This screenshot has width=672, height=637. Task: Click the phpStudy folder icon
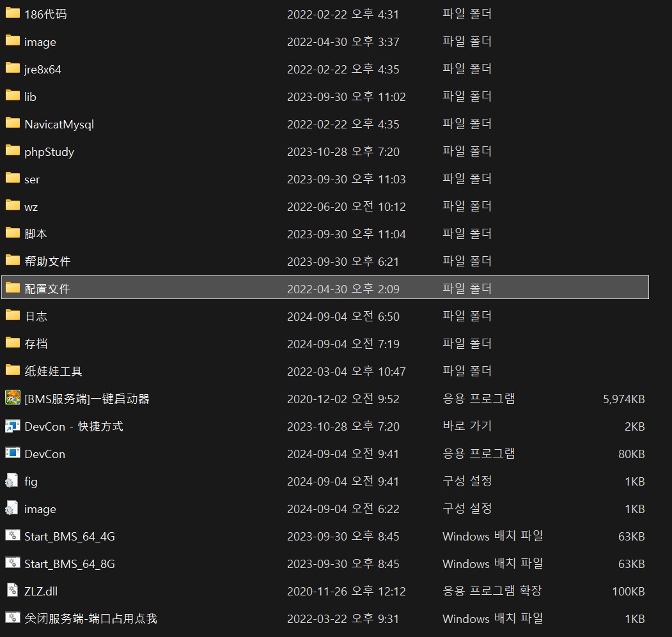pos(12,151)
